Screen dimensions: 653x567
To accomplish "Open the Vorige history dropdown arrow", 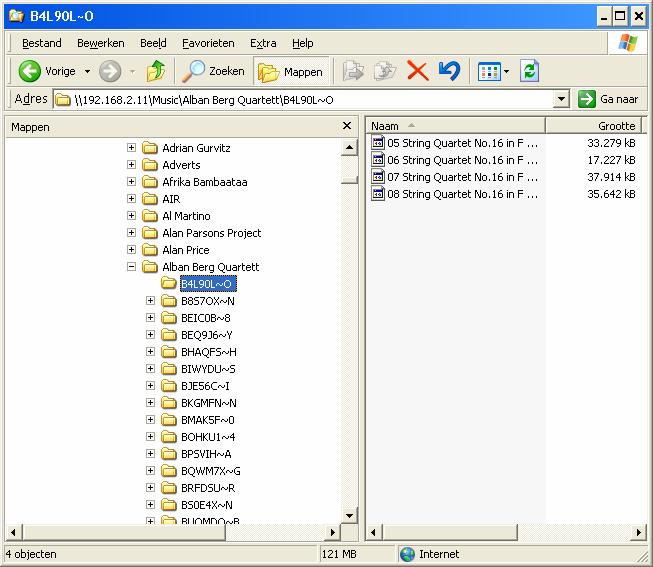I will (87, 71).
